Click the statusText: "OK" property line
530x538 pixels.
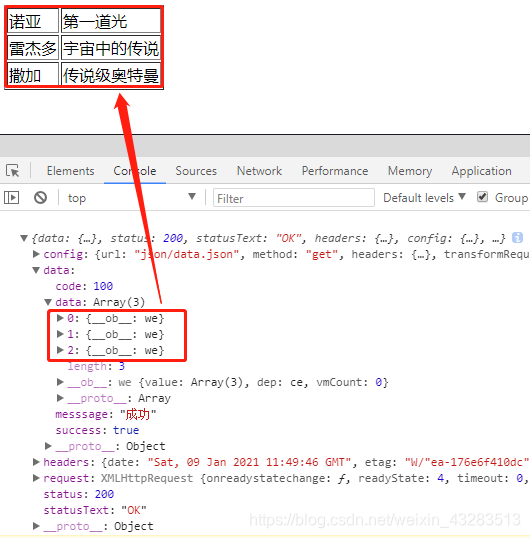[x=95, y=510]
